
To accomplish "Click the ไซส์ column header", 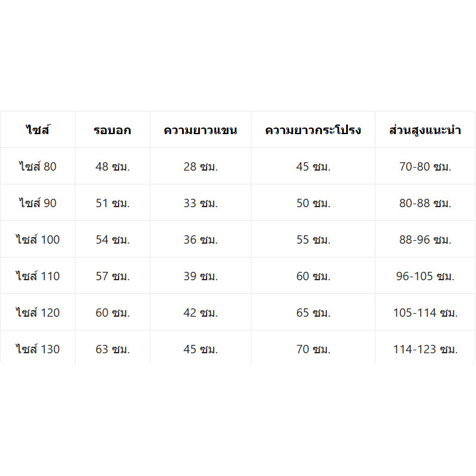I will [x=38, y=129].
